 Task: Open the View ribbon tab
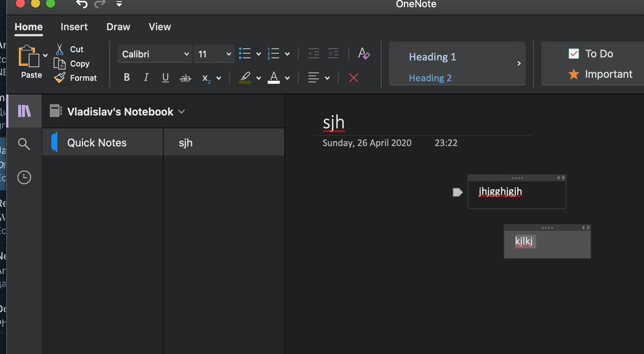pyautogui.click(x=159, y=27)
